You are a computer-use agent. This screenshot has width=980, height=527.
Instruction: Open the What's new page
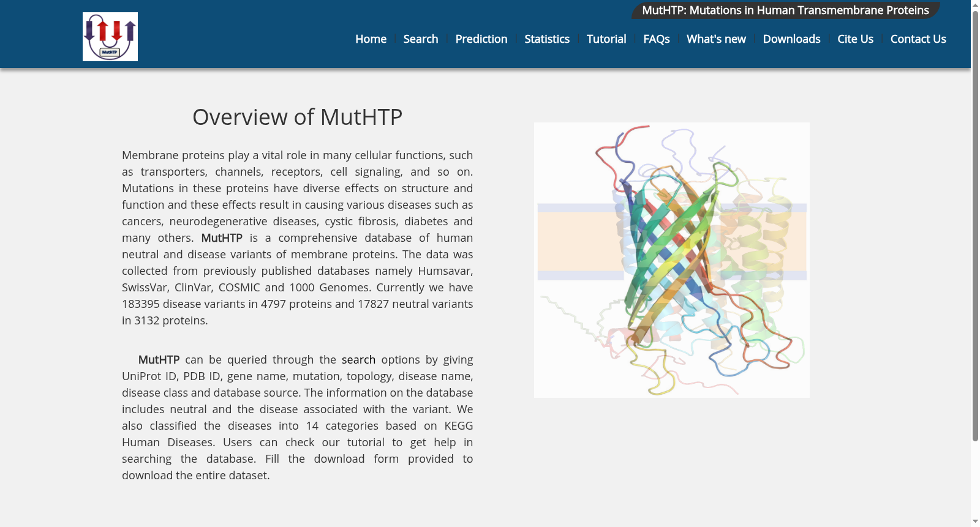[x=716, y=39]
